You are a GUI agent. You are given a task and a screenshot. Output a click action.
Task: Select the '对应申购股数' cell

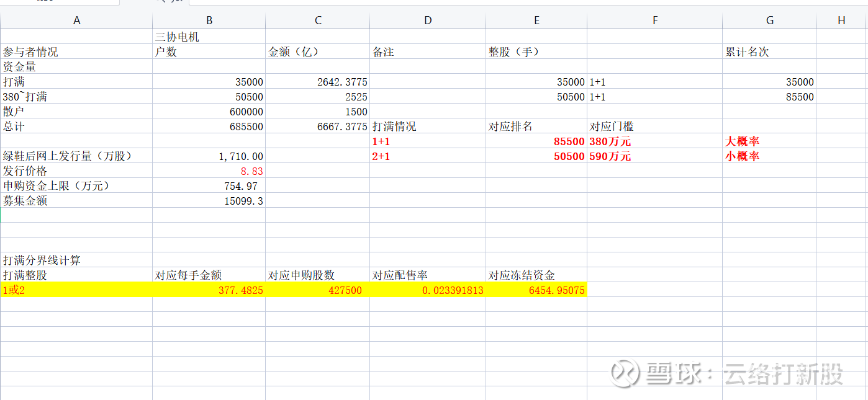click(317, 275)
